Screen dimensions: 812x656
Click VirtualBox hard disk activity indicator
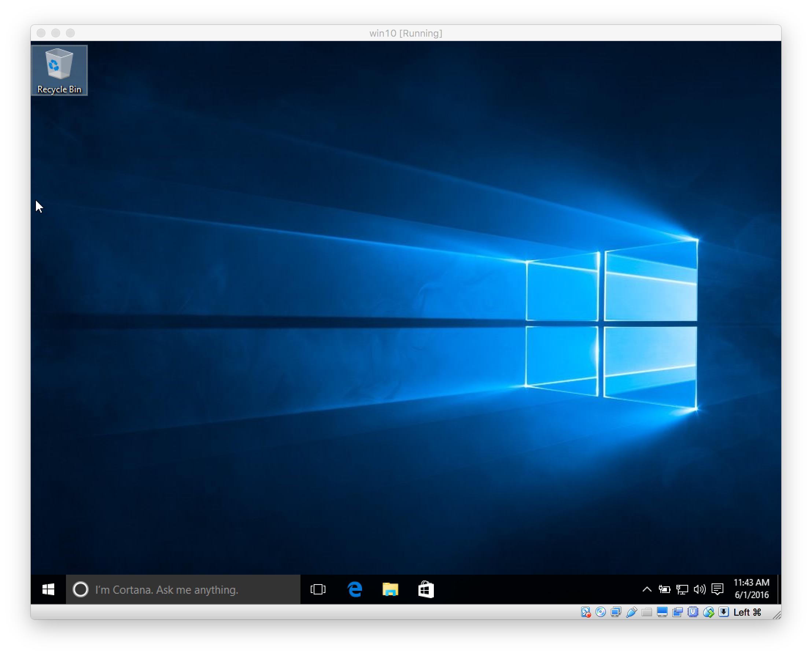pos(585,612)
